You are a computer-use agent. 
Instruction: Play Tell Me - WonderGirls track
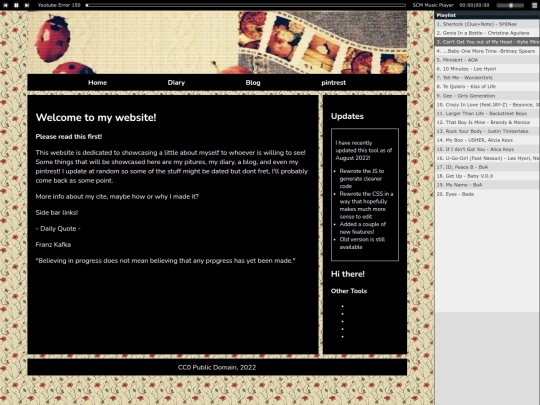click(487, 78)
